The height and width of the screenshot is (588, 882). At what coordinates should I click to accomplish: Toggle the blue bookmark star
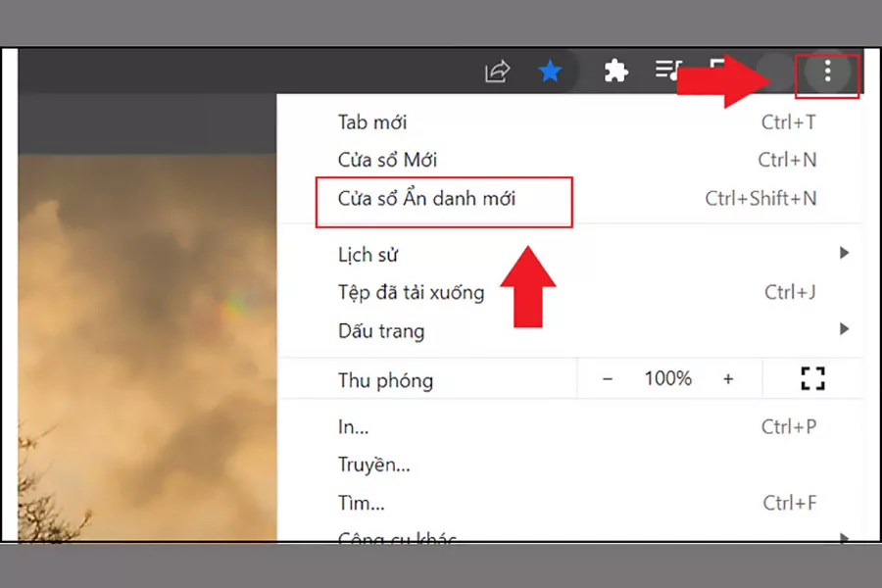point(550,72)
